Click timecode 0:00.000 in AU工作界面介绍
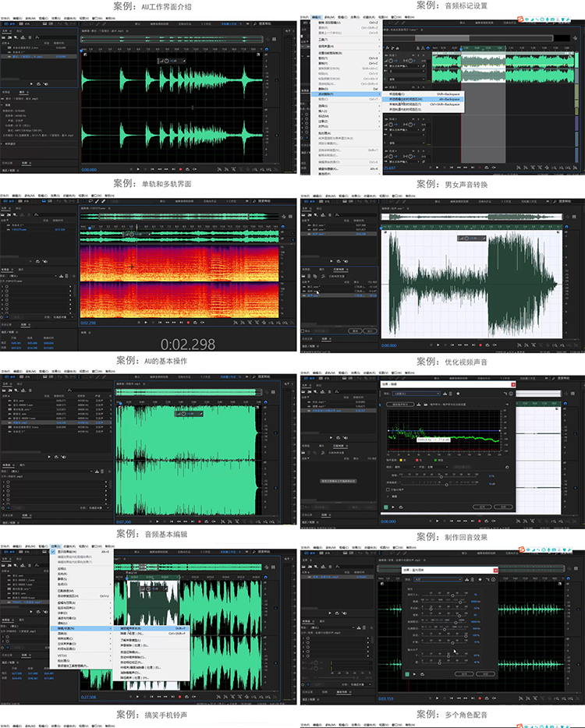 89,169
